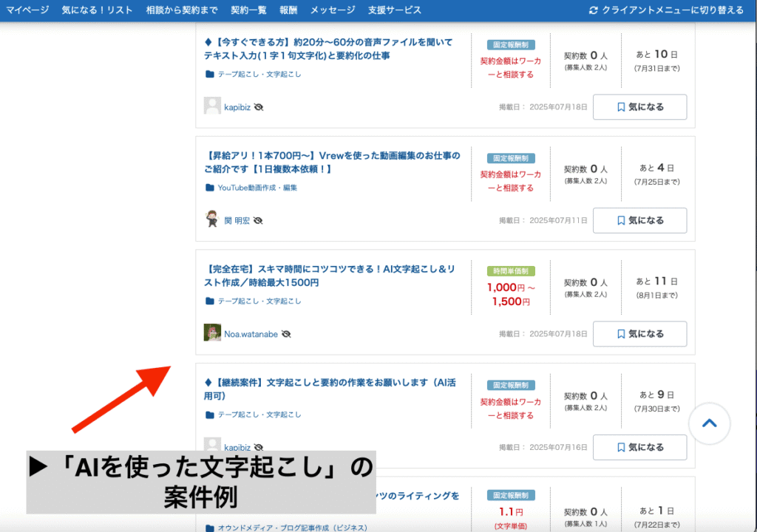Click あと 9 日 deadline text
The width and height of the screenshot is (757, 532).
[657, 395]
